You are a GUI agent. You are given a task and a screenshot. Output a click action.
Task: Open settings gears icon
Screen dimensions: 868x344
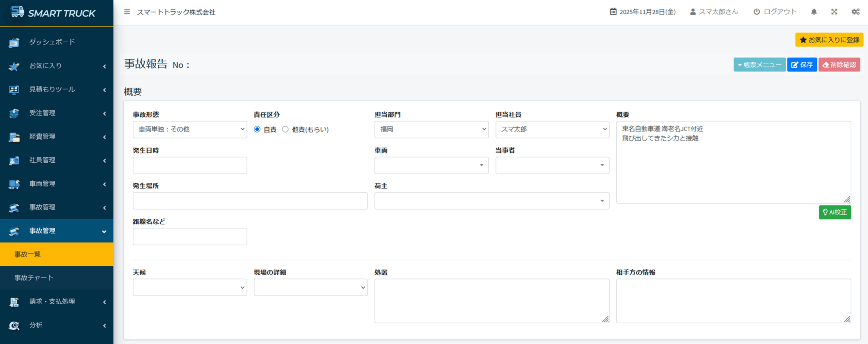coord(855,12)
